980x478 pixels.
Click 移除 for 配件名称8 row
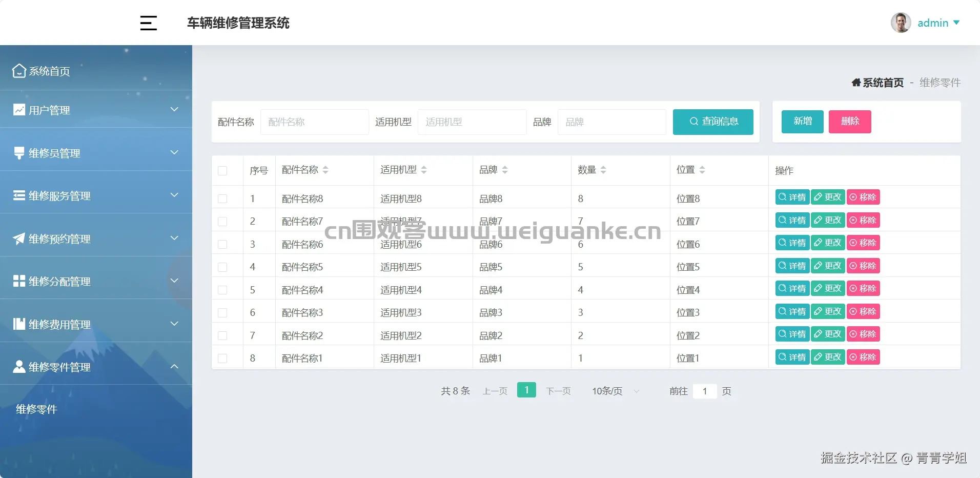(863, 197)
